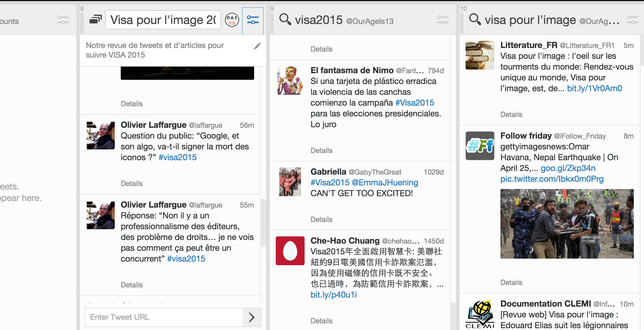Expand Details of the Google algo question tweet
The height and width of the screenshot is (330, 644).
pos(132,184)
